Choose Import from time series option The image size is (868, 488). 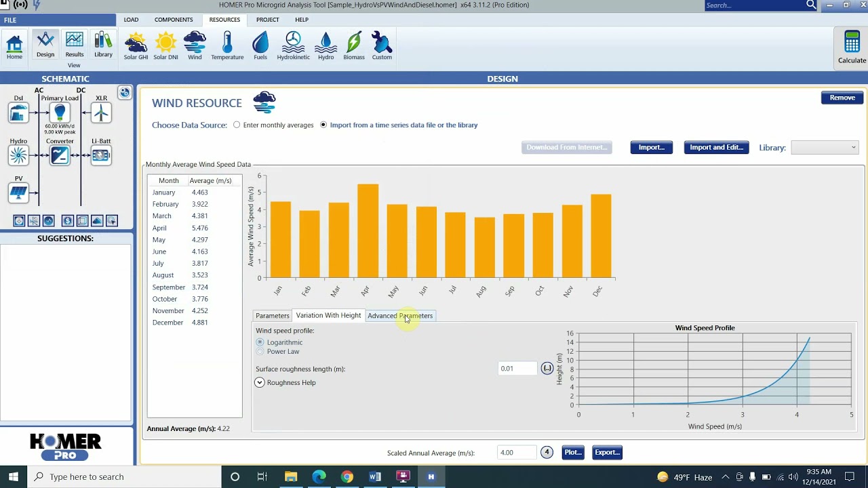pos(399,125)
